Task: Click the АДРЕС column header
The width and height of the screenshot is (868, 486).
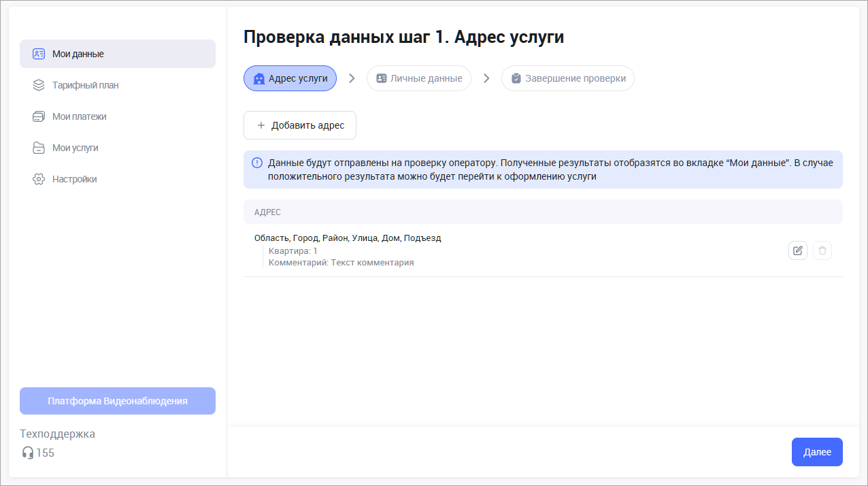Action: (x=267, y=212)
